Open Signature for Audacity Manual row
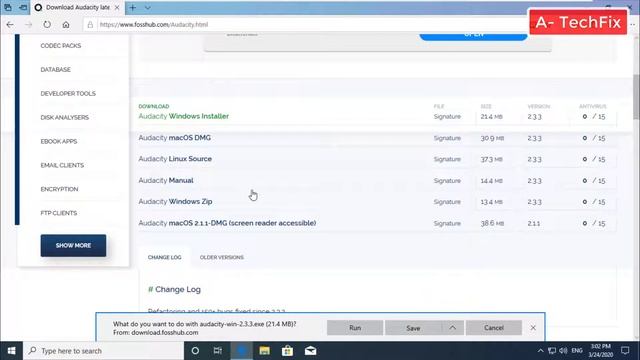Image resolution: width=640 pixels, height=360 pixels. 447,181
